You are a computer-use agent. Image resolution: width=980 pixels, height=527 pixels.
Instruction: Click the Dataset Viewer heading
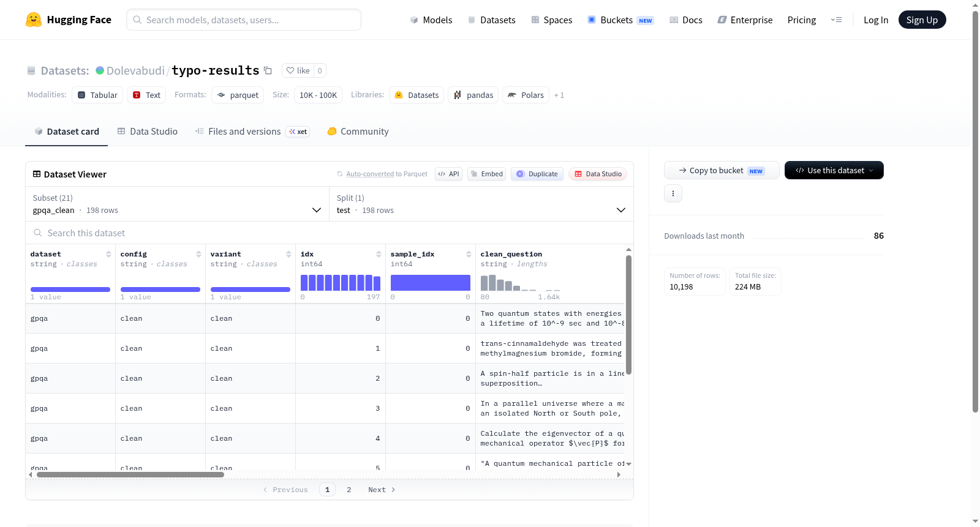coord(75,174)
